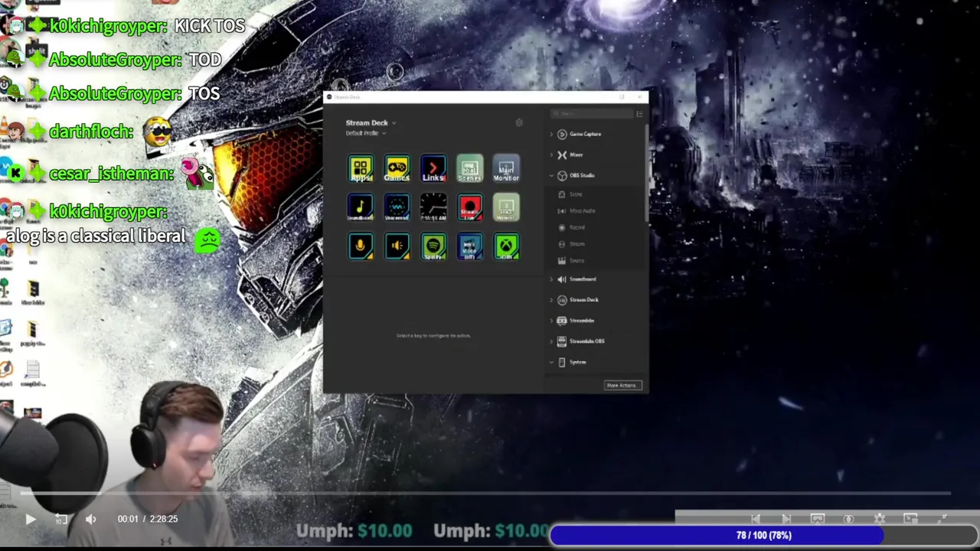
Task: Click the rewind ten seconds icon
Action: pos(61,519)
